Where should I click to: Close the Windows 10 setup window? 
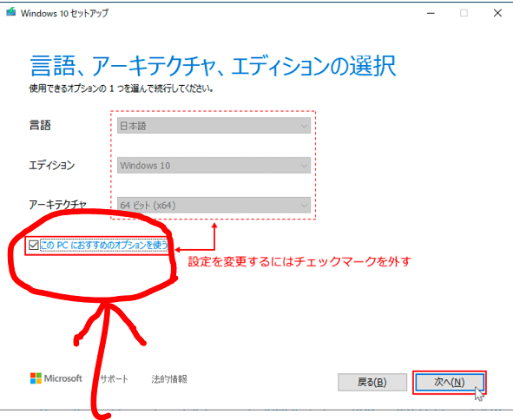[x=497, y=13]
